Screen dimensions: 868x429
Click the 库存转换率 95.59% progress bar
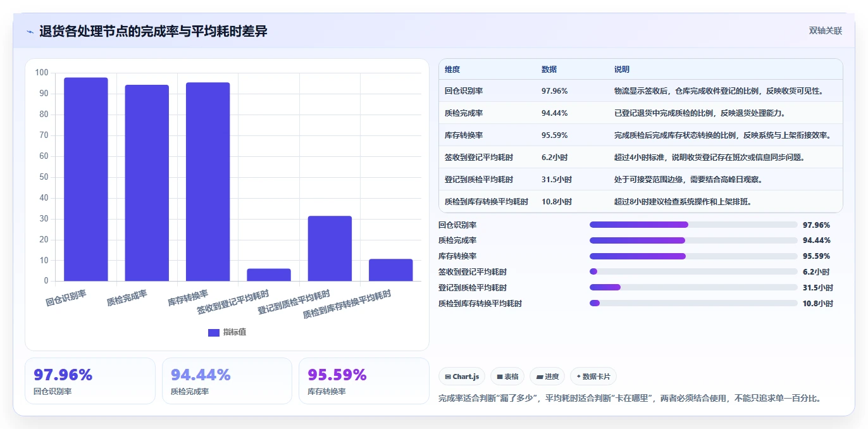tap(693, 256)
